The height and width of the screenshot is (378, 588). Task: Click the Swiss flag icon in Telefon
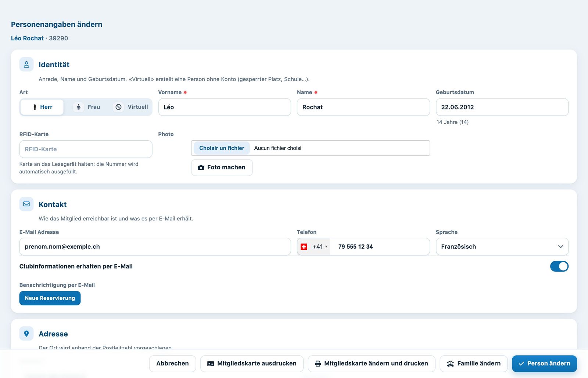(x=304, y=247)
